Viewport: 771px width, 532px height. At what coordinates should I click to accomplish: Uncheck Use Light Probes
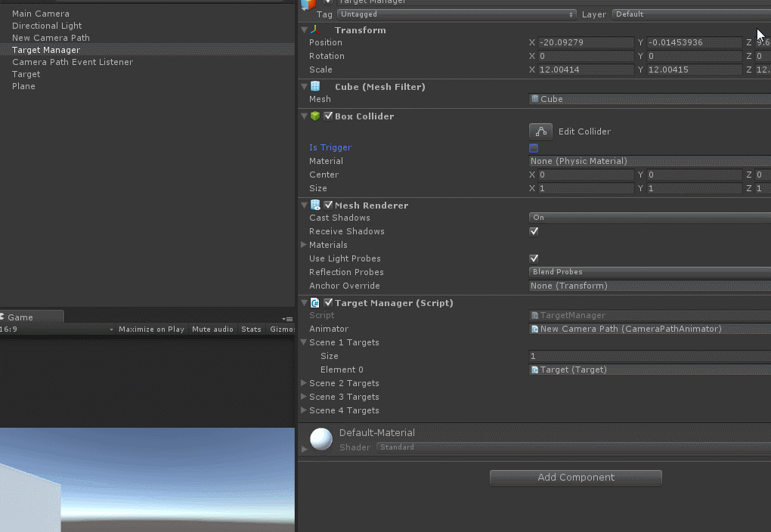tap(534, 258)
